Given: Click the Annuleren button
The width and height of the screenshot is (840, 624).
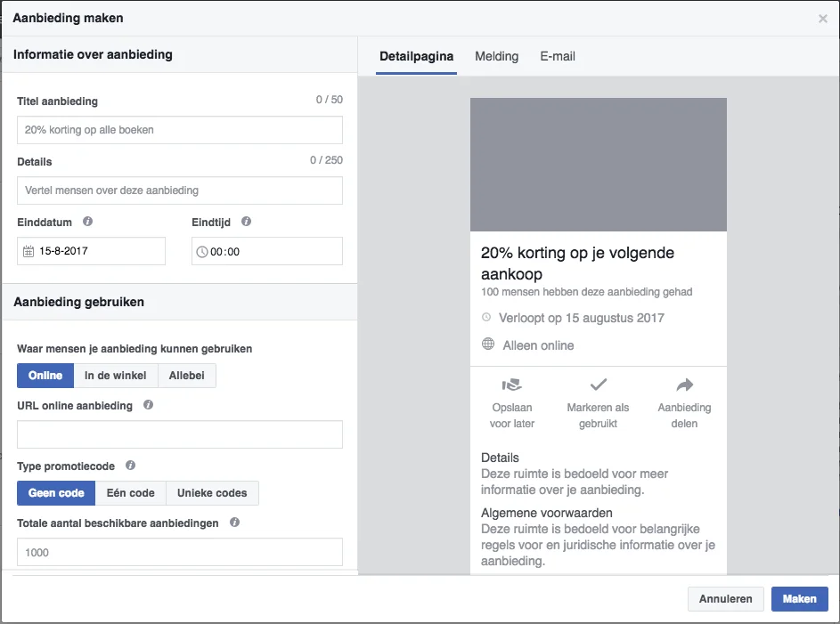Looking at the screenshot, I should (725, 599).
